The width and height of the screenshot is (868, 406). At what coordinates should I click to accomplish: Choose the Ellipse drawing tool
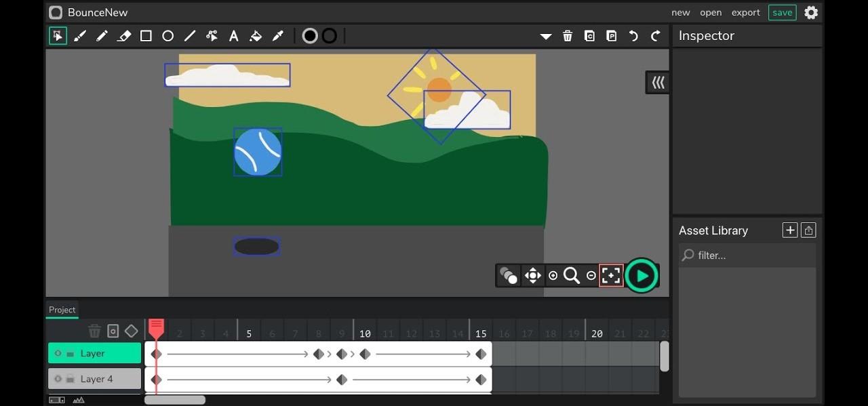pos(167,37)
